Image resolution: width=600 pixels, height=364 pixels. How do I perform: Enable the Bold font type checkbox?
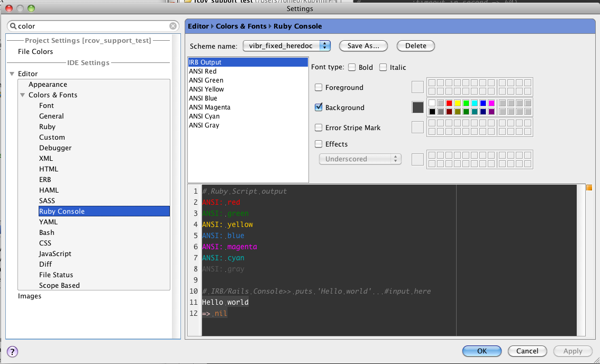(x=352, y=67)
